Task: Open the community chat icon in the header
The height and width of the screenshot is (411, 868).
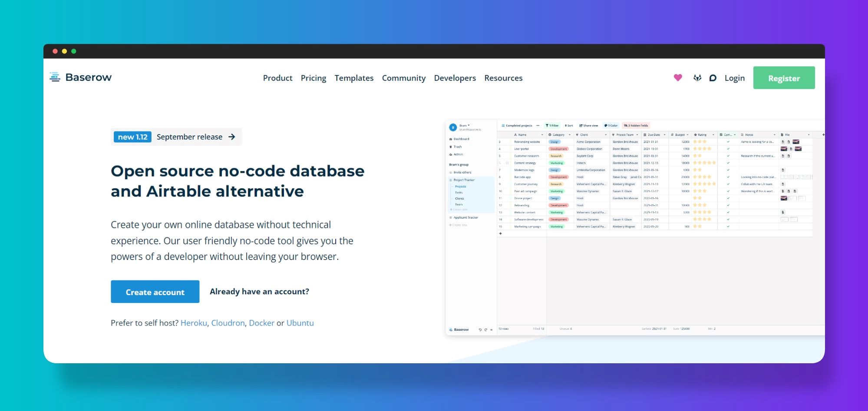Action: [713, 78]
